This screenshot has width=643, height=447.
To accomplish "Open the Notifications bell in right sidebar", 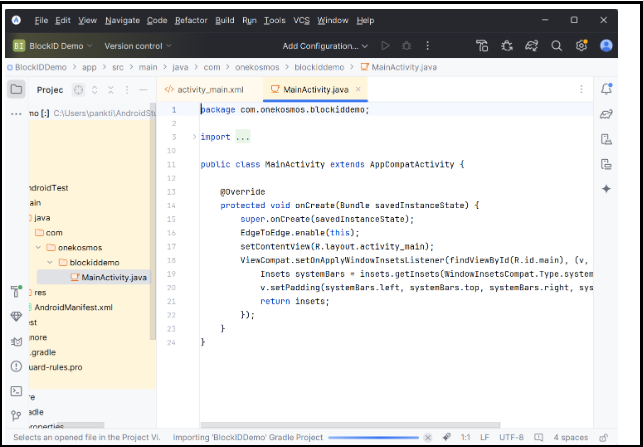I will 606,89.
